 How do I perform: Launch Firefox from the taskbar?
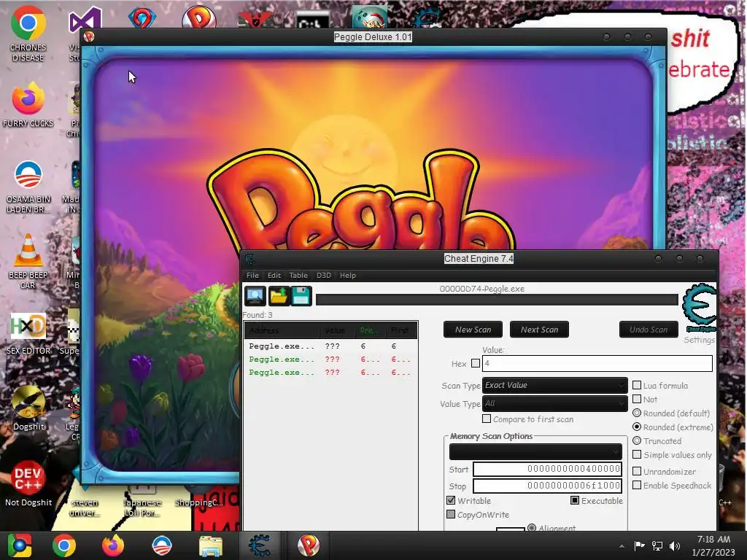click(x=113, y=545)
